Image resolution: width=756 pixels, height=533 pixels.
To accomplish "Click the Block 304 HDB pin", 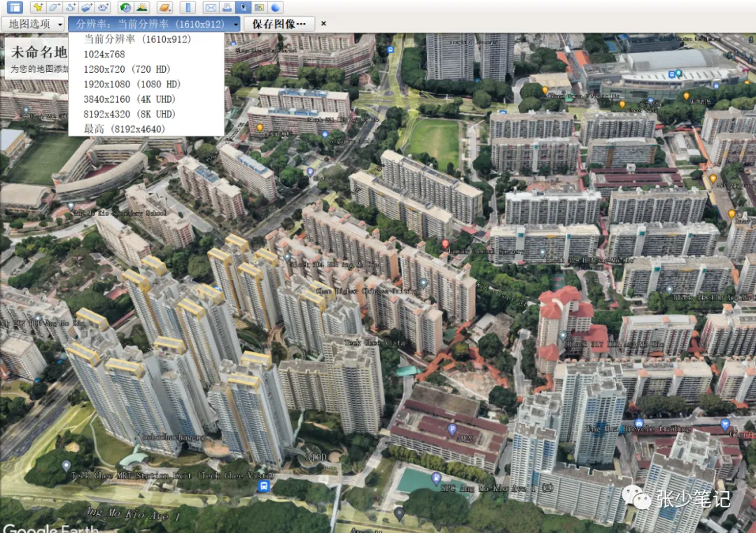I will click(288, 257).
